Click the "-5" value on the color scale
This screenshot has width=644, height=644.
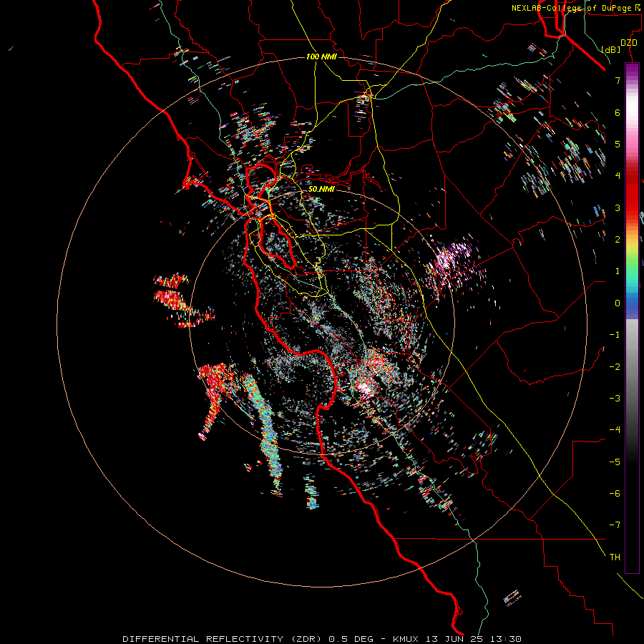[615, 462]
